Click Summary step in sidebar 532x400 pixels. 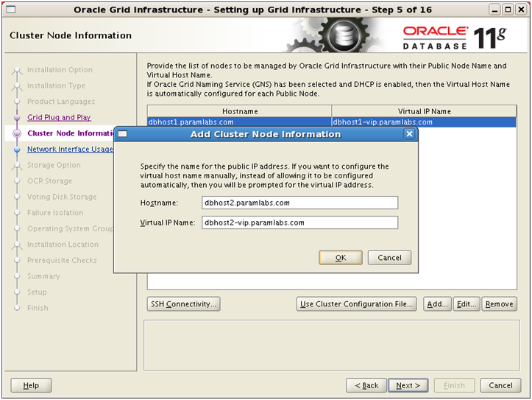tap(43, 276)
